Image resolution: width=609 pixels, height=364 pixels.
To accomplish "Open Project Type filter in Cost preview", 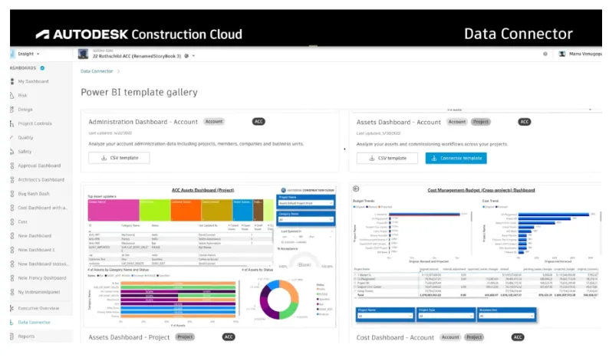I will coord(446,316).
